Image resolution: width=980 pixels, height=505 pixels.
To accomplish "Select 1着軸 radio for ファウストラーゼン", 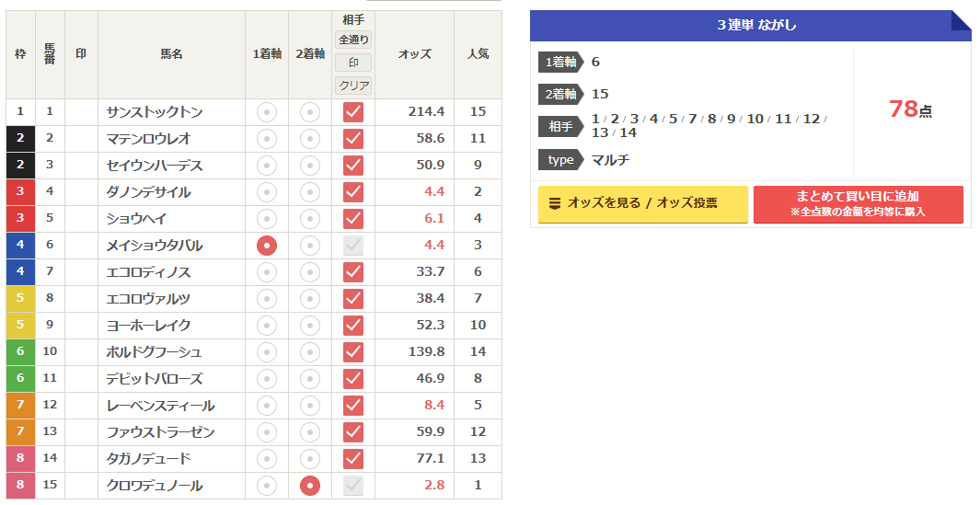I will click(x=267, y=432).
